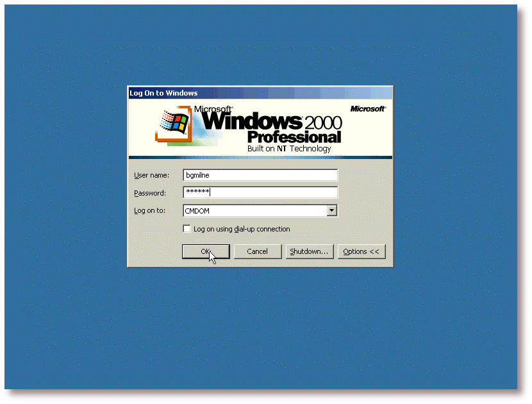Select the CMDOM domain combo box text
Screen dimensions: 532x404
coord(254,210)
